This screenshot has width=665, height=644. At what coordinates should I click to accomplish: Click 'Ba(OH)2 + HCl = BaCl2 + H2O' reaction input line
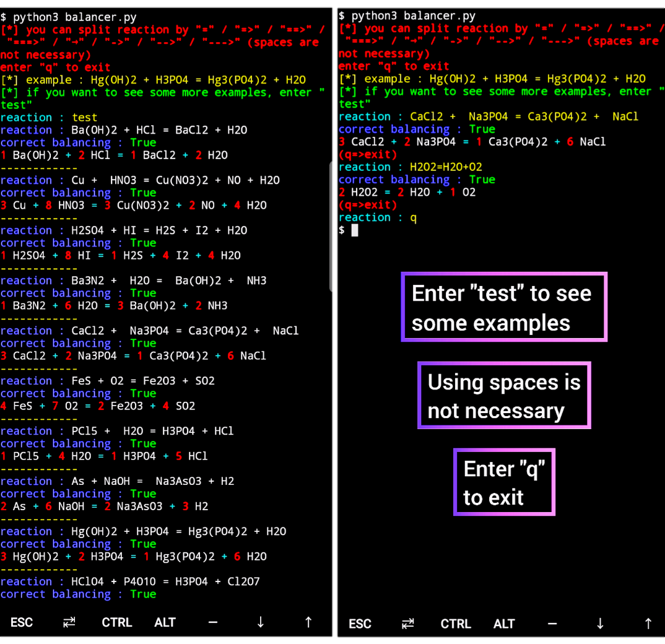pyautogui.click(x=124, y=130)
